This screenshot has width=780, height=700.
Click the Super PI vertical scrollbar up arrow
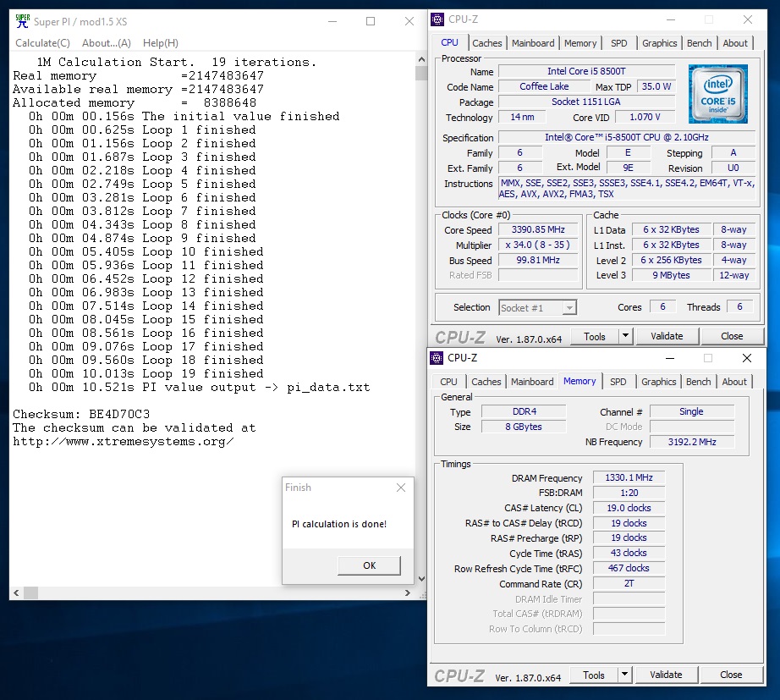tap(421, 59)
